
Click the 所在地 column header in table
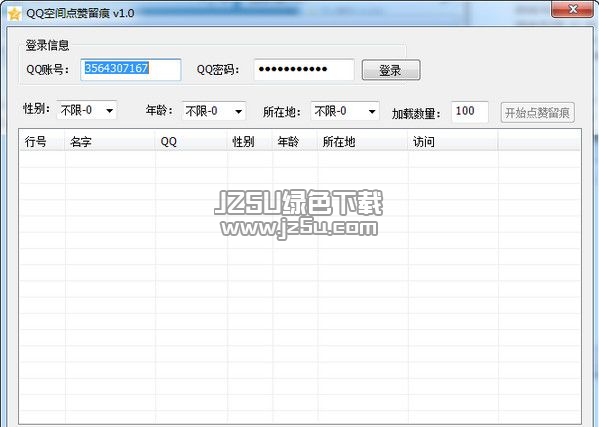(363, 142)
